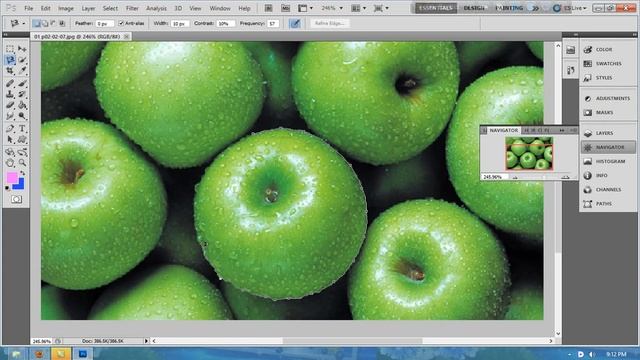Select the Paint Bucket tool

click(22, 105)
